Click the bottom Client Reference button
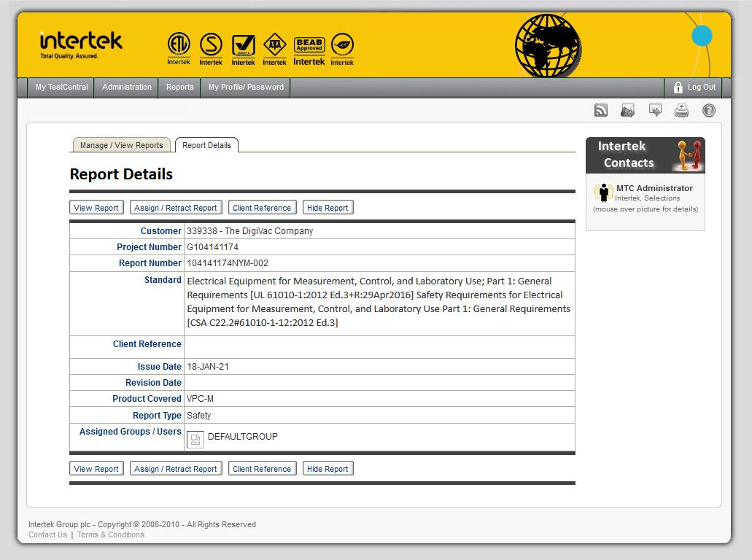 263,468
